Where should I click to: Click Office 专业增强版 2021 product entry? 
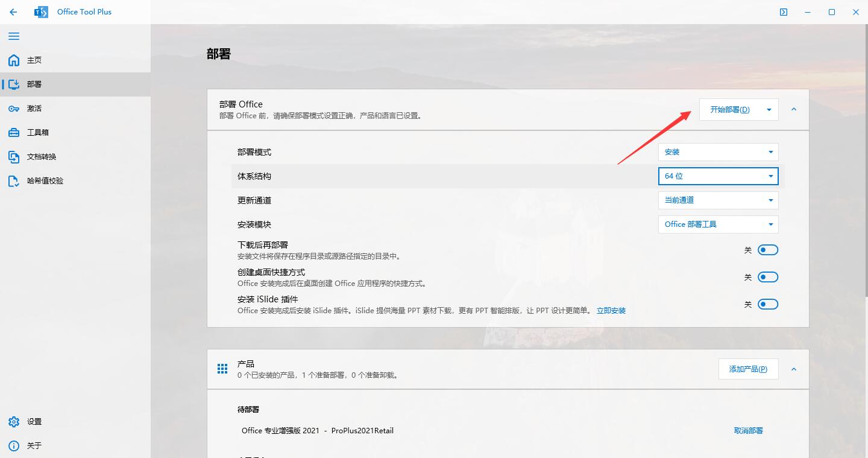(318, 431)
